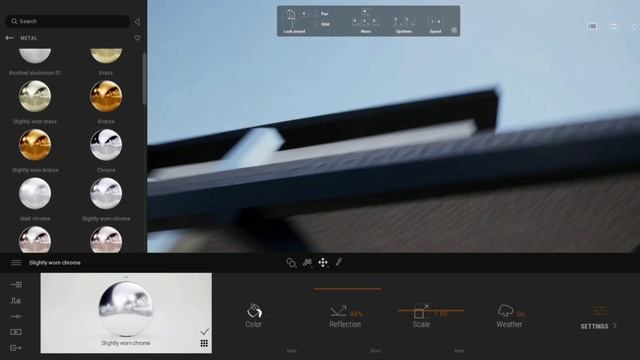Select the move arrows tool
Screen dimensions: 640x360
point(323,262)
